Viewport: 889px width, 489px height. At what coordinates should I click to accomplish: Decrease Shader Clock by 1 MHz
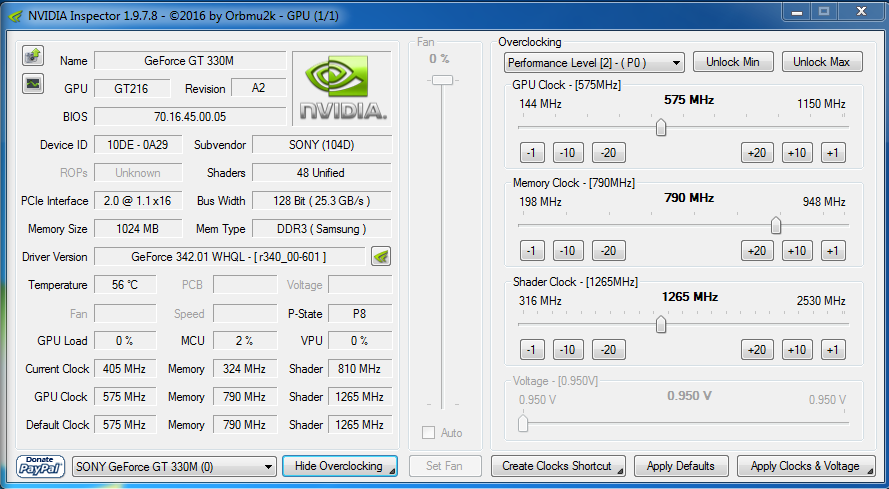(531, 349)
